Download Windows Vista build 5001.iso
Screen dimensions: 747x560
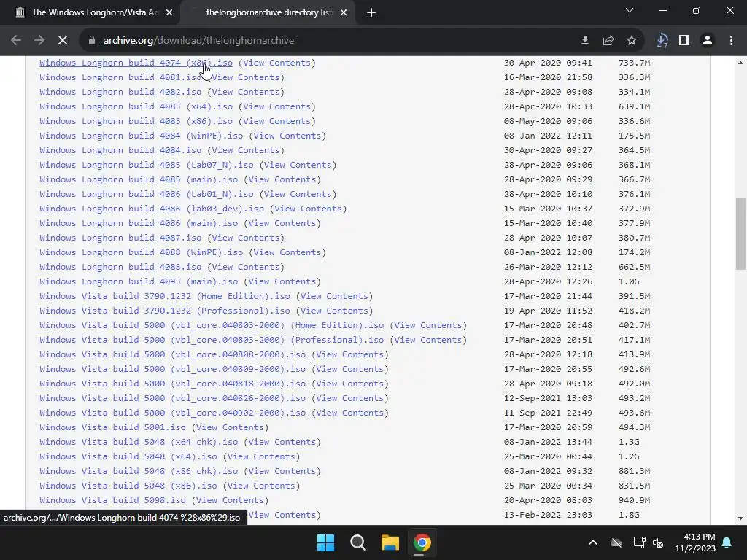112,427
